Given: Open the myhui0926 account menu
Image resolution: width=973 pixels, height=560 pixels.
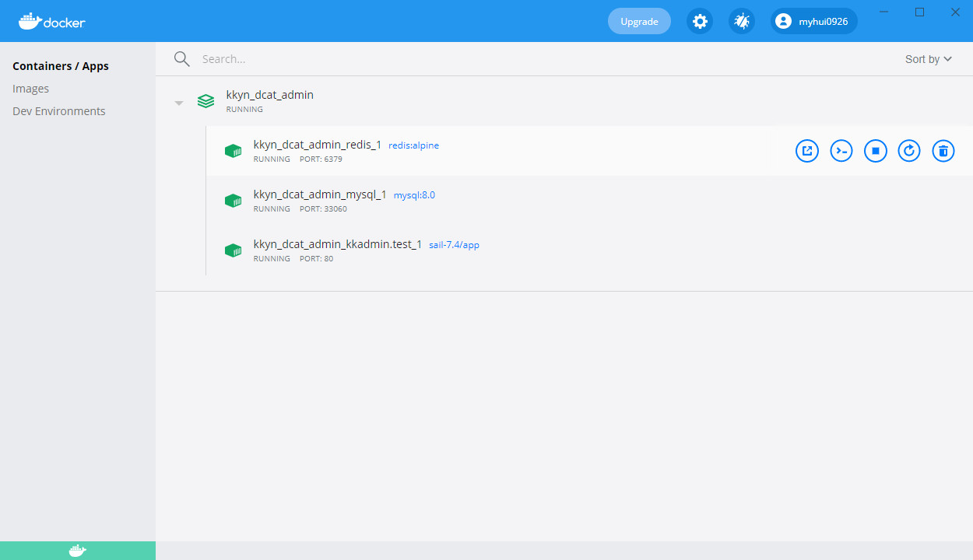Looking at the screenshot, I should tap(813, 21).
